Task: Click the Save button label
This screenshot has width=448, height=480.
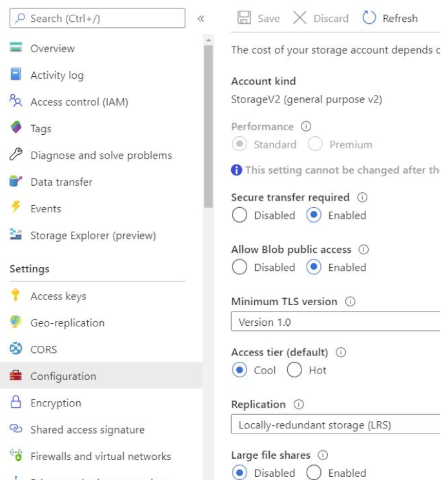Action: [x=269, y=19]
